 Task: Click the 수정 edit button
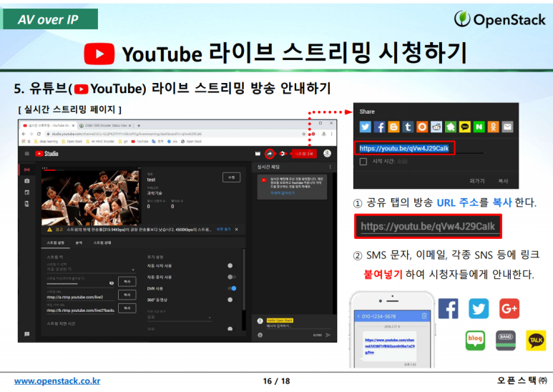pyautogui.click(x=231, y=177)
